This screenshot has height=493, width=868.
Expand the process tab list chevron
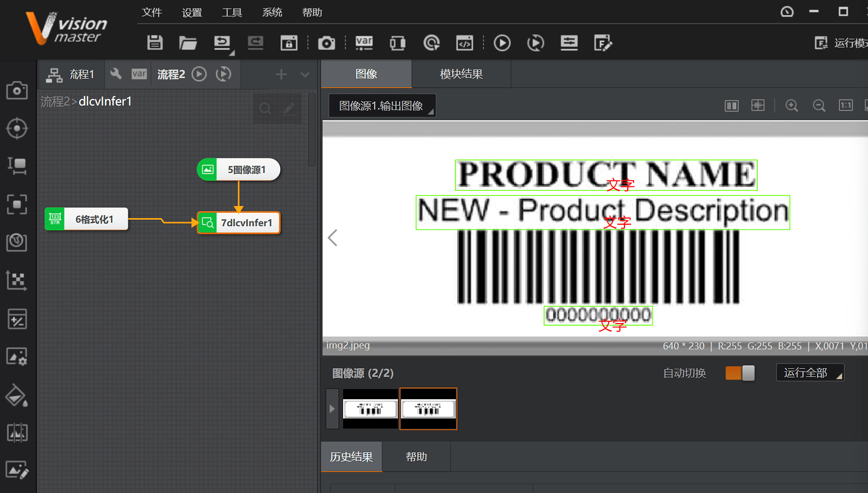305,75
